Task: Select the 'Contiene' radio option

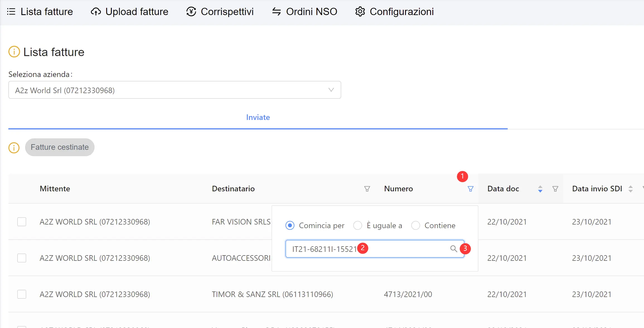Action: pos(415,225)
